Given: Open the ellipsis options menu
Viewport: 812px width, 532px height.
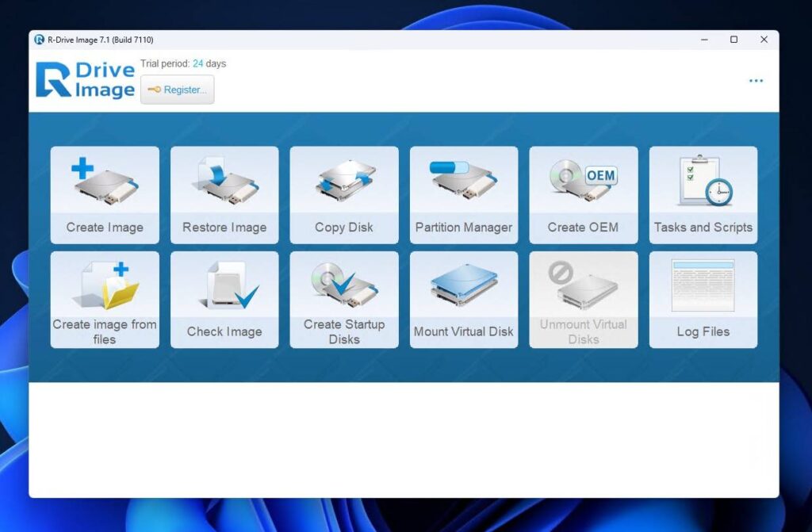Looking at the screenshot, I should [755, 79].
